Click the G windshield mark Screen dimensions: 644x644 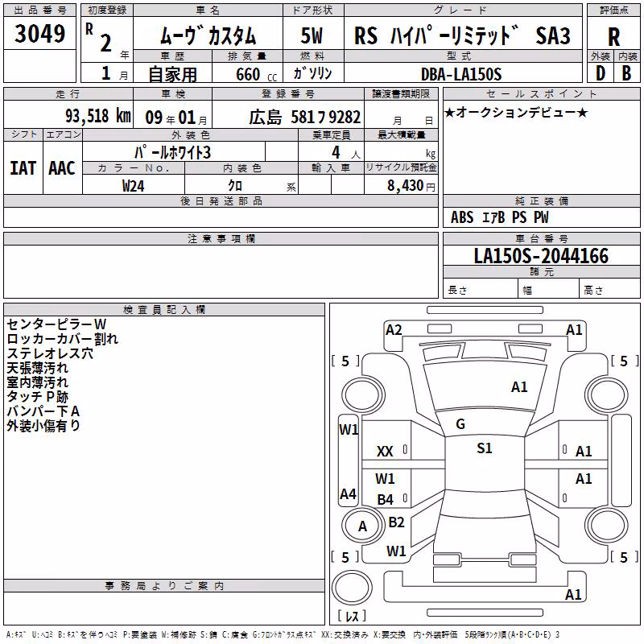point(460,424)
